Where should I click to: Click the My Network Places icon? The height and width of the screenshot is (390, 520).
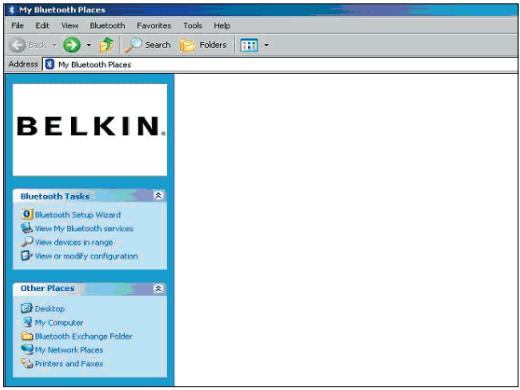(x=27, y=349)
